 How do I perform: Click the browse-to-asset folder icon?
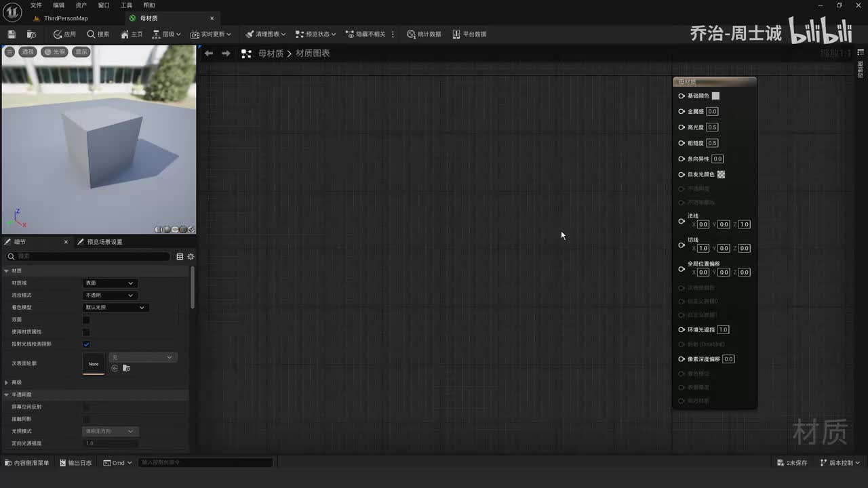click(31, 34)
